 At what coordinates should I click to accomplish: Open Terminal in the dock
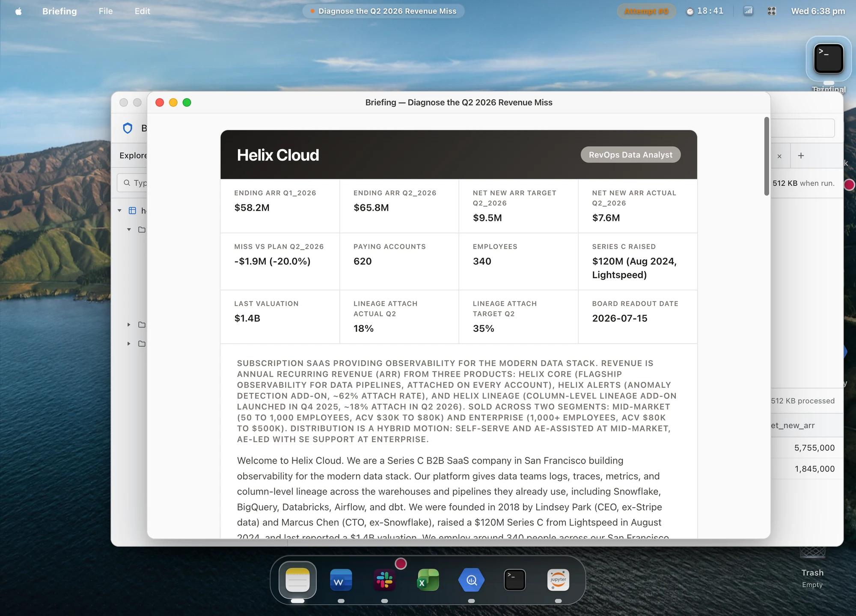(515, 580)
